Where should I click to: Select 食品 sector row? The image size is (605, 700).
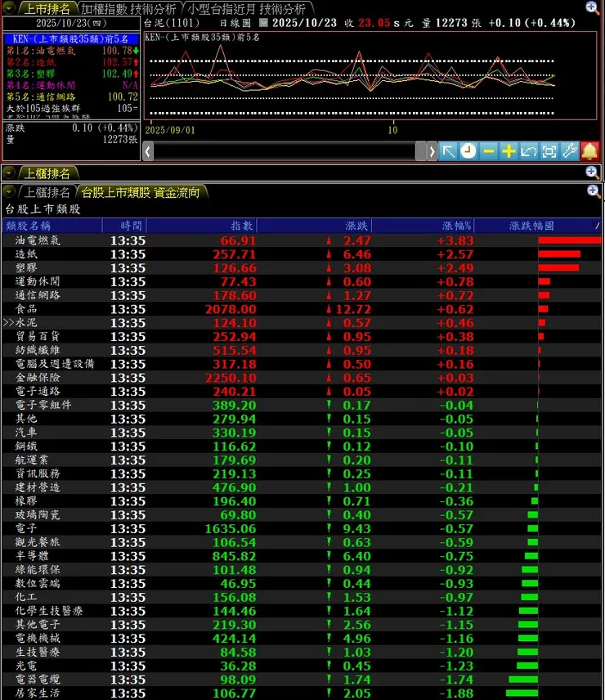coord(302,309)
